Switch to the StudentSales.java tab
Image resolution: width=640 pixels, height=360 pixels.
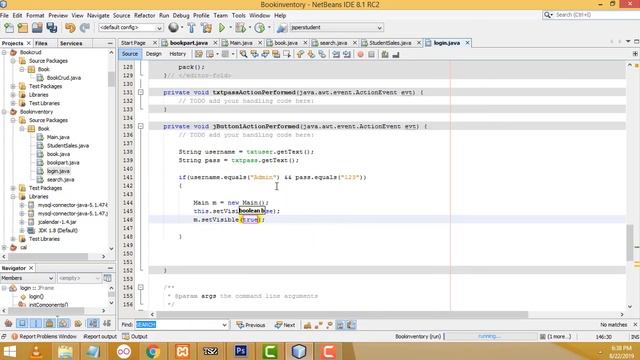click(390, 43)
